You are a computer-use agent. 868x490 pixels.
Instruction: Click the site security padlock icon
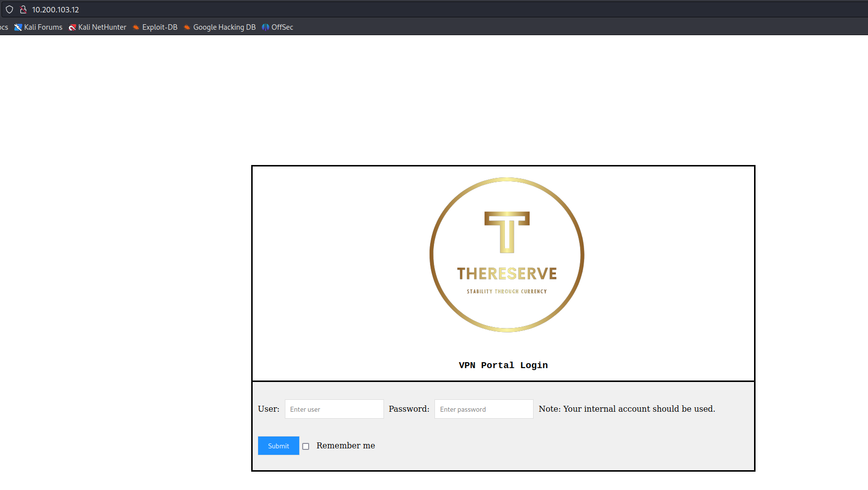coord(23,9)
